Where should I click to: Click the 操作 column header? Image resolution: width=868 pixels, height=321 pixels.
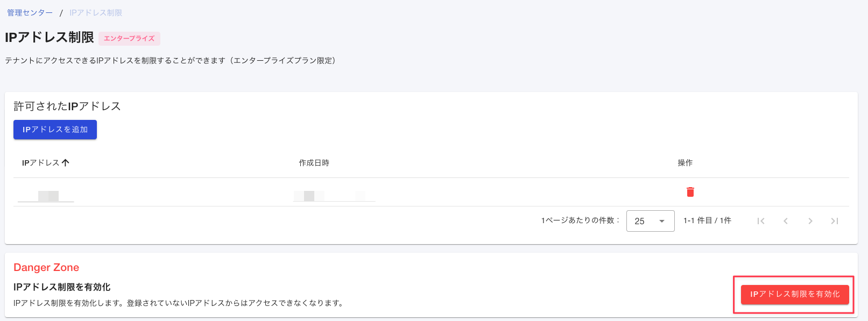(x=685, y=163)
